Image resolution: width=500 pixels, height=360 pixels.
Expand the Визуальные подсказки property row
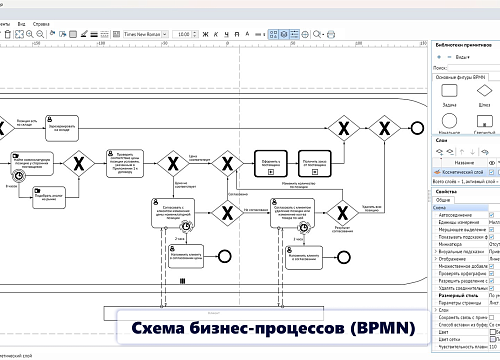pyautogui.click(x=435, y=251)
